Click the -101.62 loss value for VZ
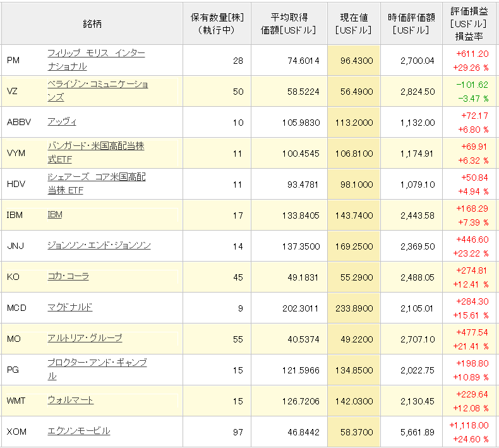This screenshot has width=499, height=448. pos(472,85)
